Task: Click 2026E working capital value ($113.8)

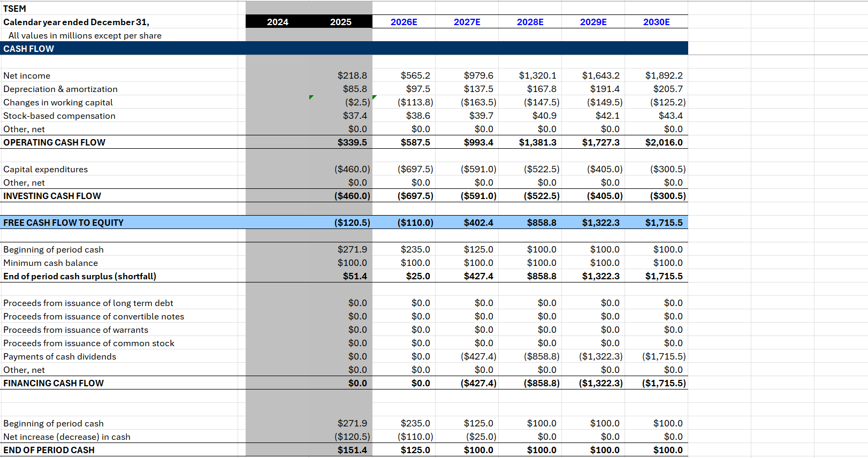Action: 415,102
